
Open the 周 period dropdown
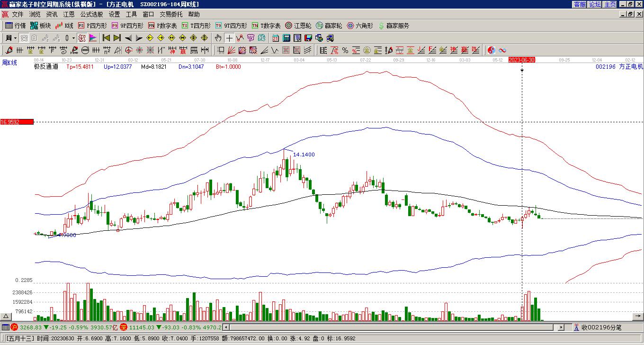point(11,38)
